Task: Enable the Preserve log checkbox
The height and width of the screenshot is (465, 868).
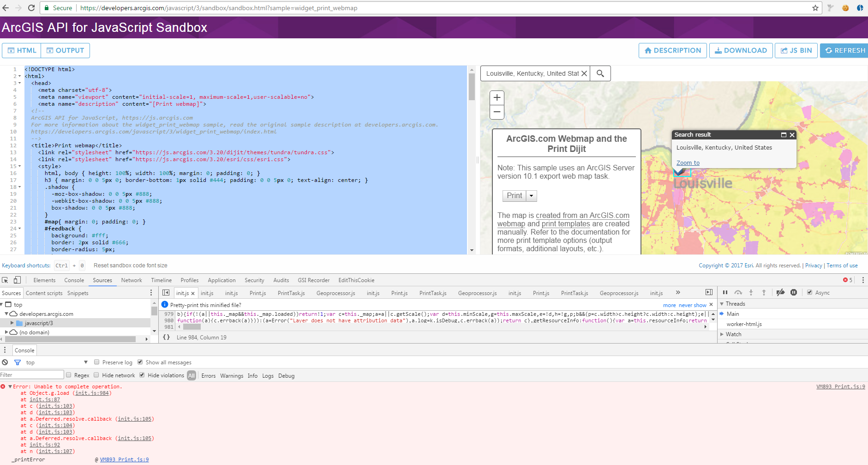Action: [x=96, y=362]
